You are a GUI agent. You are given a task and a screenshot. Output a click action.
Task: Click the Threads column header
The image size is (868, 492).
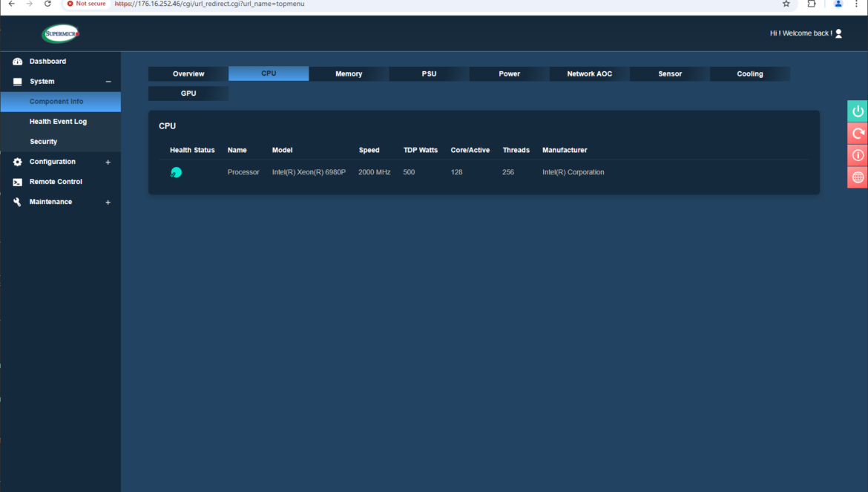tap(516, 150)
